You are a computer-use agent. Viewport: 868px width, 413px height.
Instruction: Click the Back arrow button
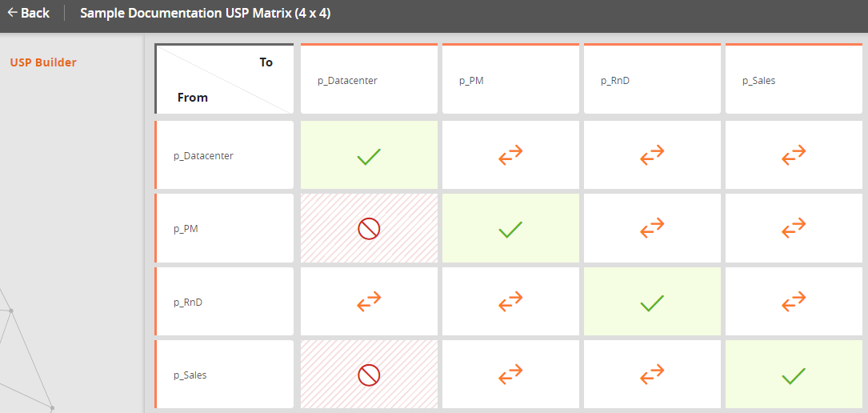pyautogui.click(x=28, y=13)
